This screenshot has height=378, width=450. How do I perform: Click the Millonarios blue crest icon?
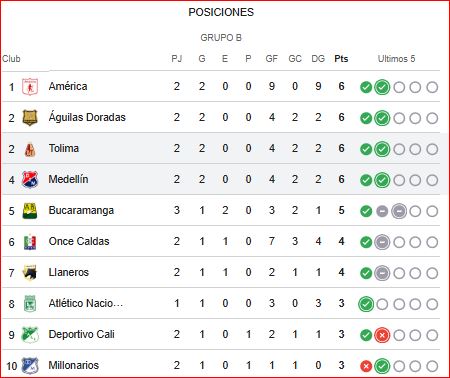[x=30, y=366]
